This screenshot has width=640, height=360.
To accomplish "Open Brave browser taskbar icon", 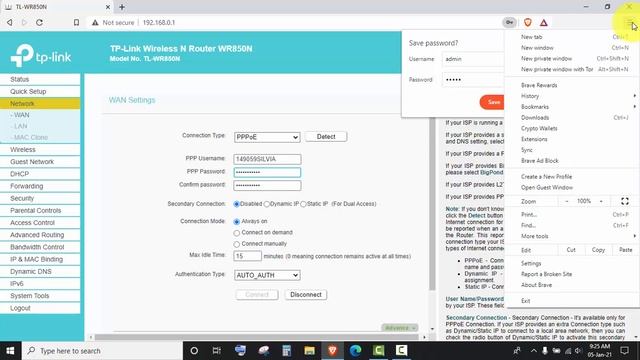I will pos(332,351).
